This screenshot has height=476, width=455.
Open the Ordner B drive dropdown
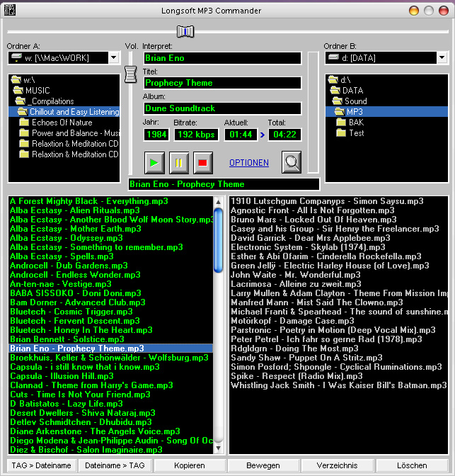pyautogui.click(x=442, y=57)
